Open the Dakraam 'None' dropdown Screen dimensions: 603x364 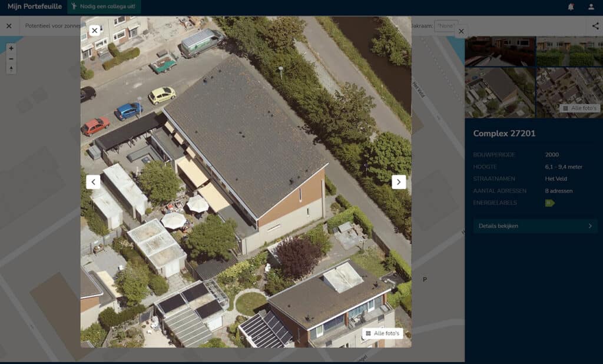(446, 26)
